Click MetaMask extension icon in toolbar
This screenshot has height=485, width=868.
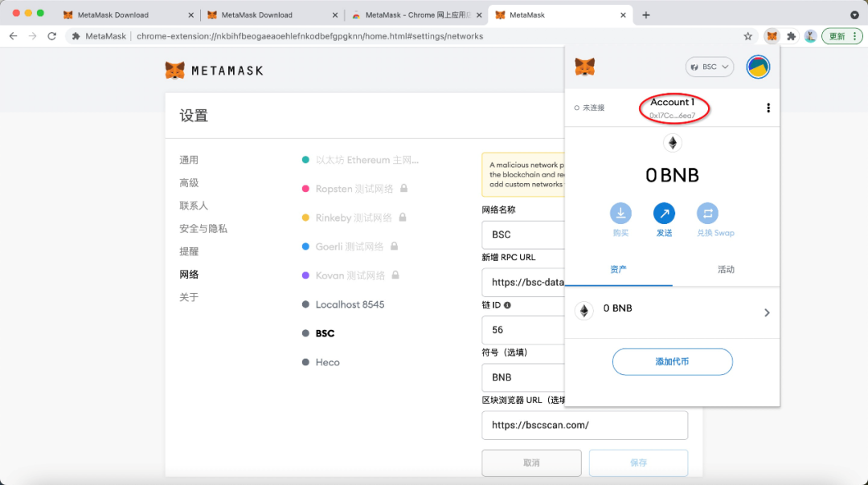(x=772, y=36)
